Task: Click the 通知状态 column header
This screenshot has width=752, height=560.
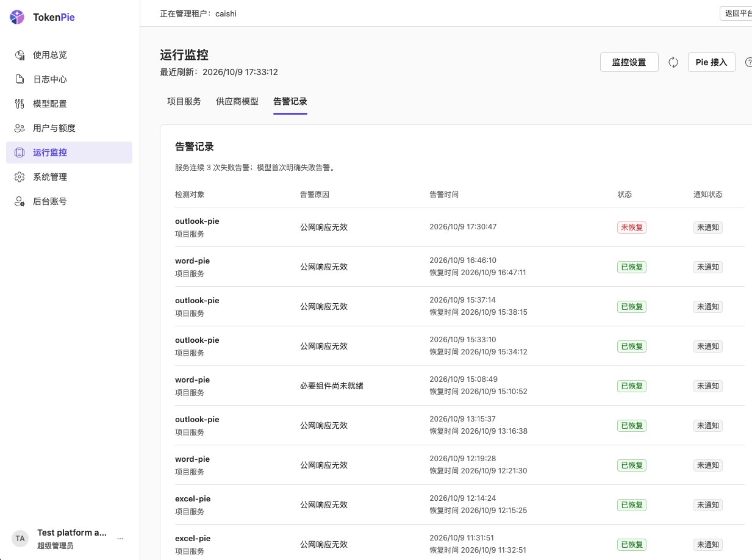Action: tap(708, 195)
